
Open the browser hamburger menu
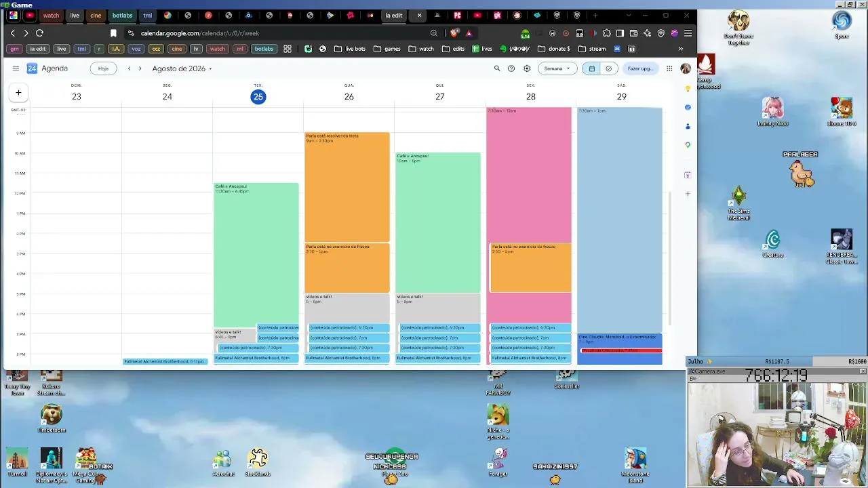(x=688, y=33)
